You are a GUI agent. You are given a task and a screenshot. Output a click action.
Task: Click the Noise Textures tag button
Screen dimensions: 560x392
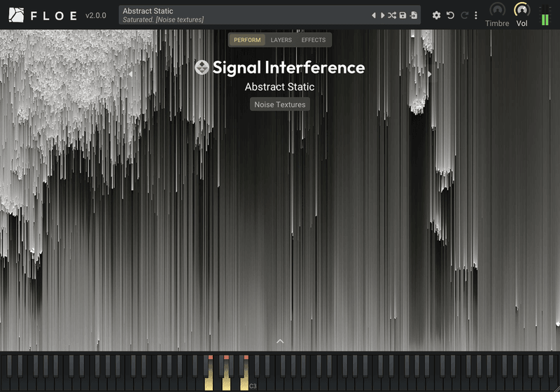click(x=279, y=104)
